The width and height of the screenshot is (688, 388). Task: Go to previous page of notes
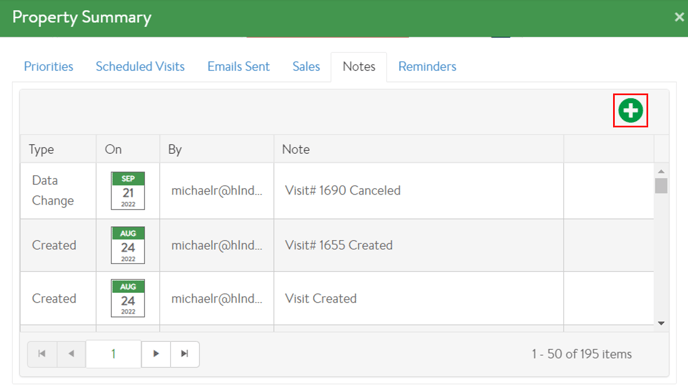[71, 354]
